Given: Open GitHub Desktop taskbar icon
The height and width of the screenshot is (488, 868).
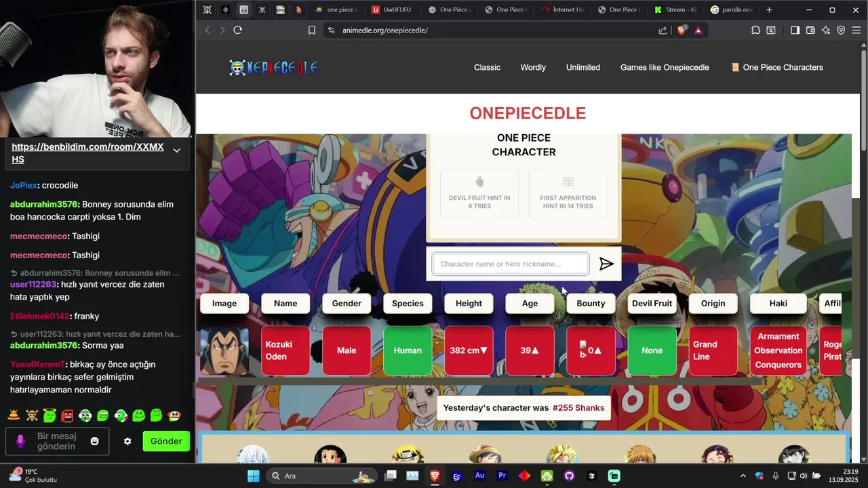Looking at the screenshot, I should [x=569, y=476].
